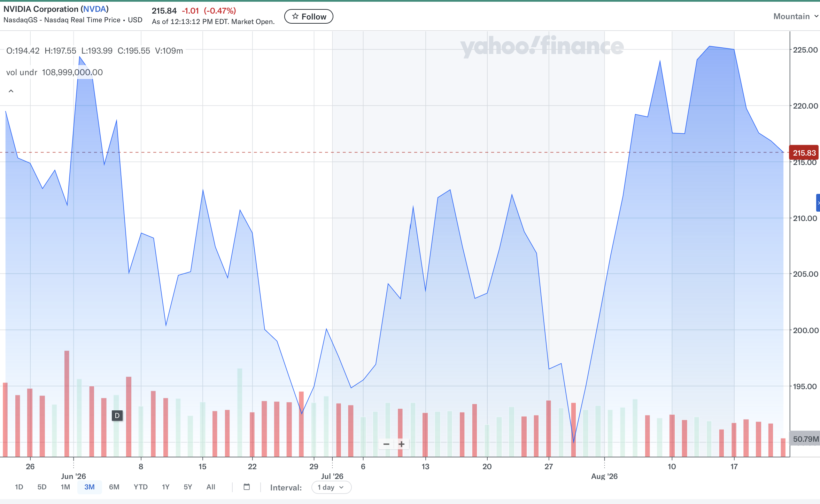The height and width of the screenshot is (504, 820).
Task: Click the dividend D marker on chart
Action: point(117,416)
